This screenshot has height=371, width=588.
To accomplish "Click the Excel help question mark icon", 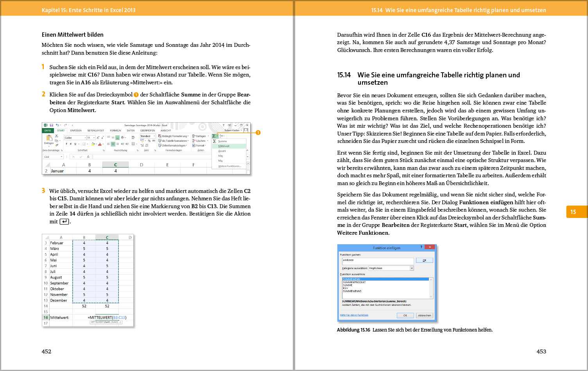I will point(224,125).
